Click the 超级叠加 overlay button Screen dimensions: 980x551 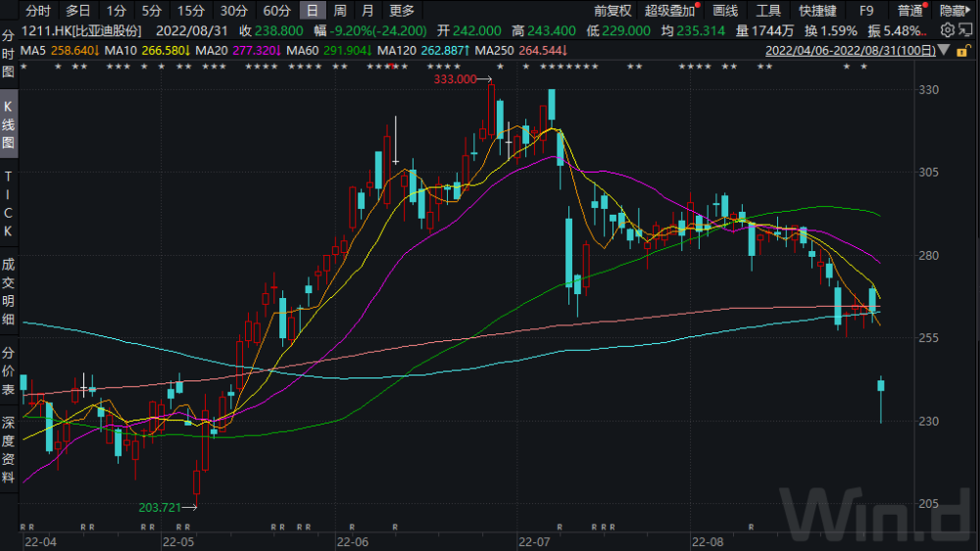click(x=669, y=11)
